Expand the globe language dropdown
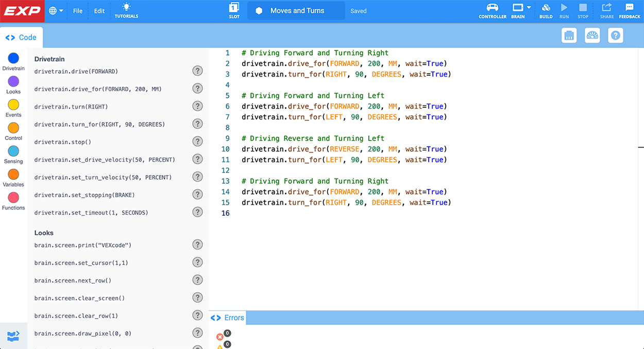The width and height of the screenshot is (644, 349). click(56, 11)
